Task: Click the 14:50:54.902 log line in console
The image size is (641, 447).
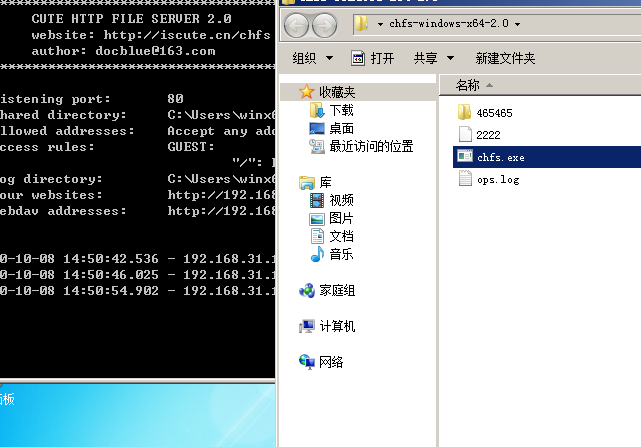Action: tap(137, 291)
